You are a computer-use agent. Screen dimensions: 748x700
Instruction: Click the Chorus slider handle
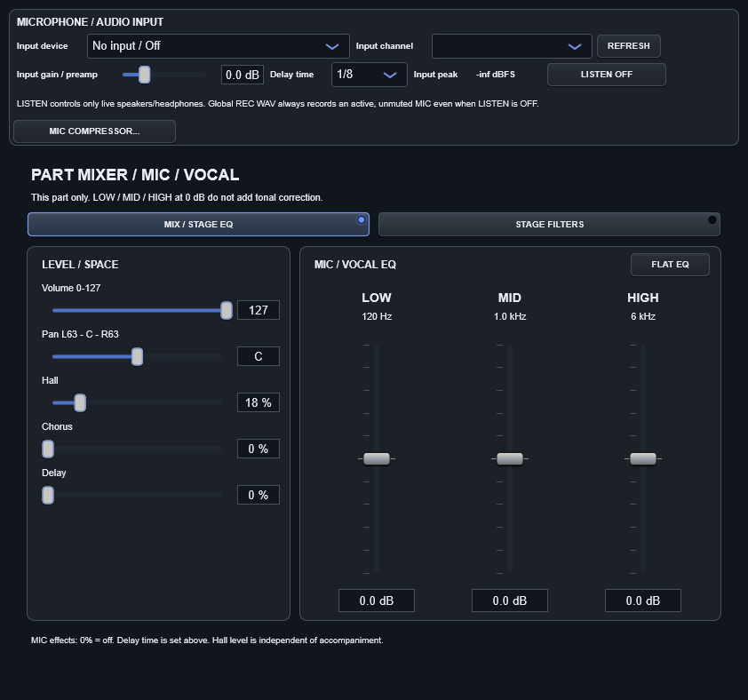(x=48, y=449)
